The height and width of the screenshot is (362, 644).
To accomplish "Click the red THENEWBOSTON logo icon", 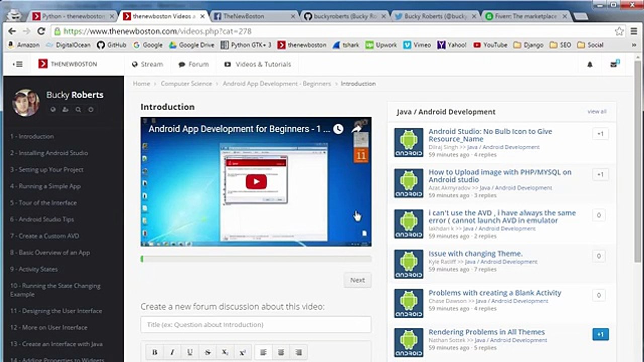I will [x=43, y=64].
